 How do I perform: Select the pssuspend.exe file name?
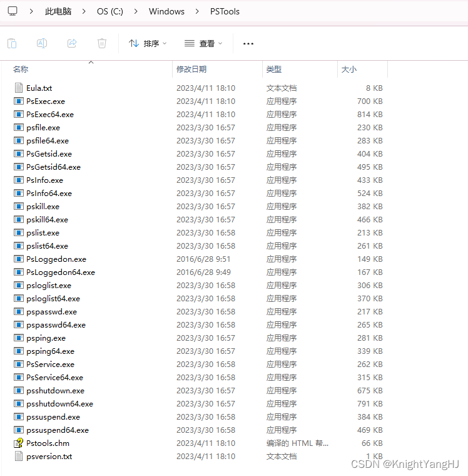point(53,417)
